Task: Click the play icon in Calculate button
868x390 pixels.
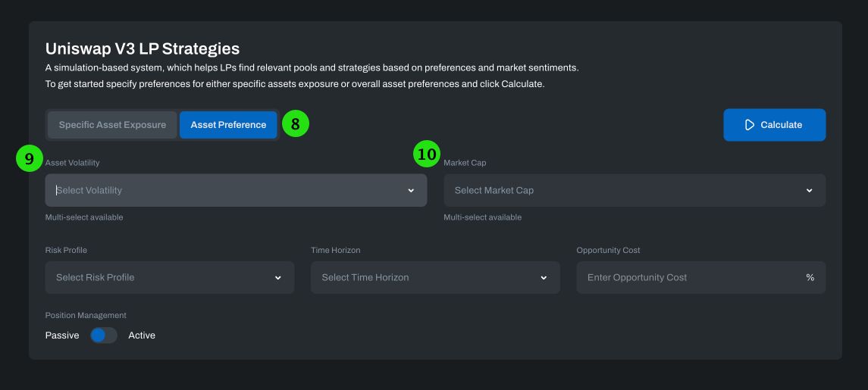Action: point(750,125)
